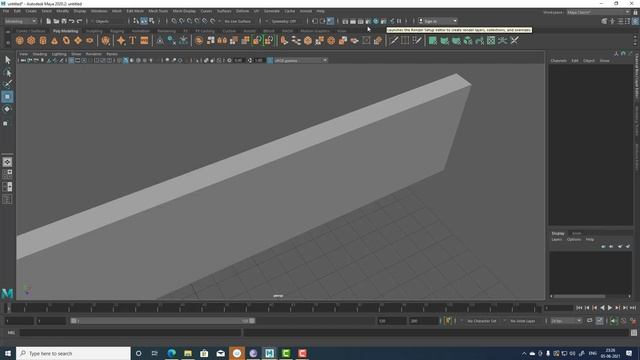The image size is (640, 360).
Task: Choose the Lasso select tool
Action: point(7,73)
